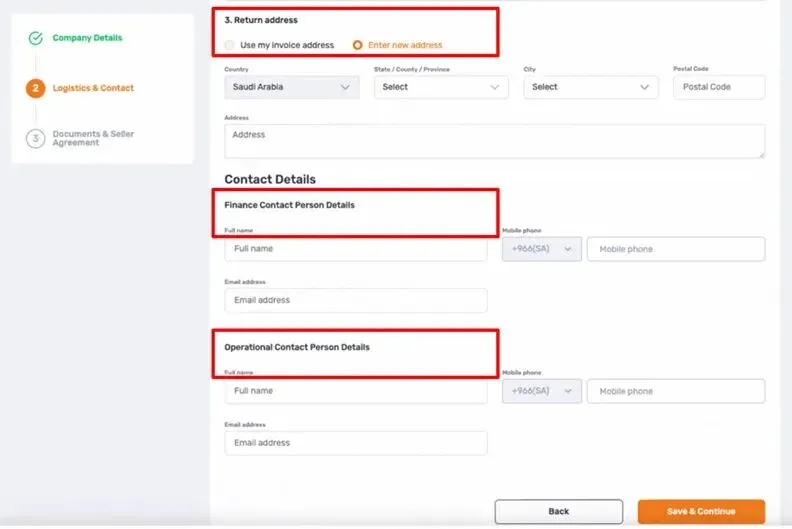Click the Finance contact Email address field
The height and width of the screenshot is (529, 792).
356,300
